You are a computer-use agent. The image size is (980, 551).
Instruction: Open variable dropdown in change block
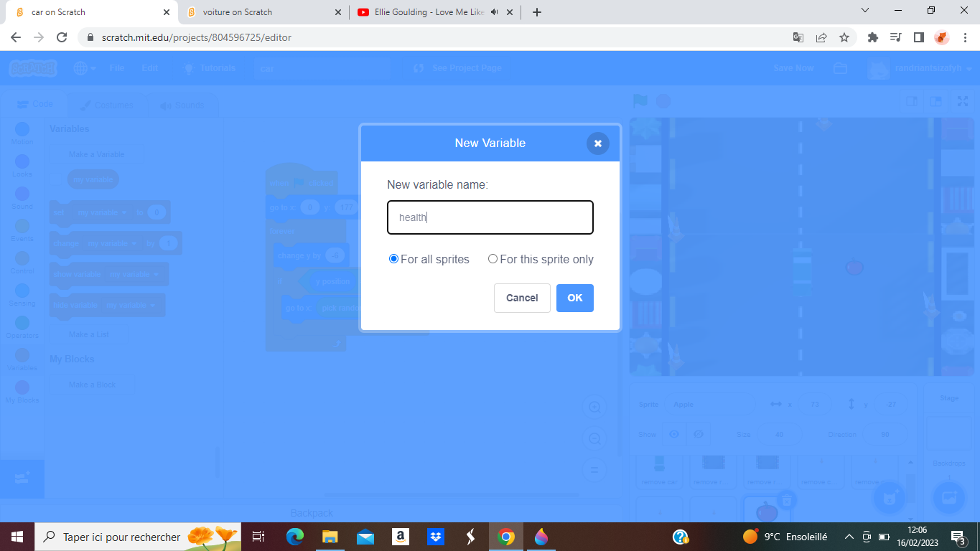click(111, 244)
